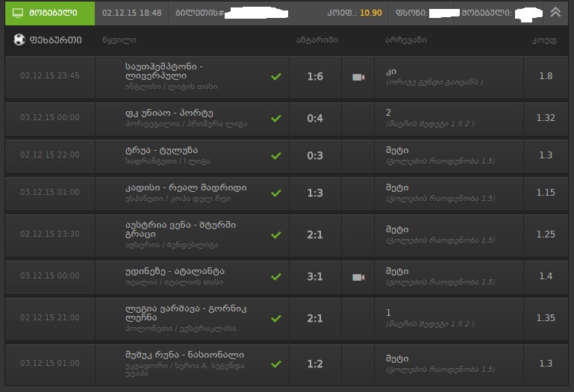Select the green მოგებული status tab

pyautogui.click(x=50, y=13)
